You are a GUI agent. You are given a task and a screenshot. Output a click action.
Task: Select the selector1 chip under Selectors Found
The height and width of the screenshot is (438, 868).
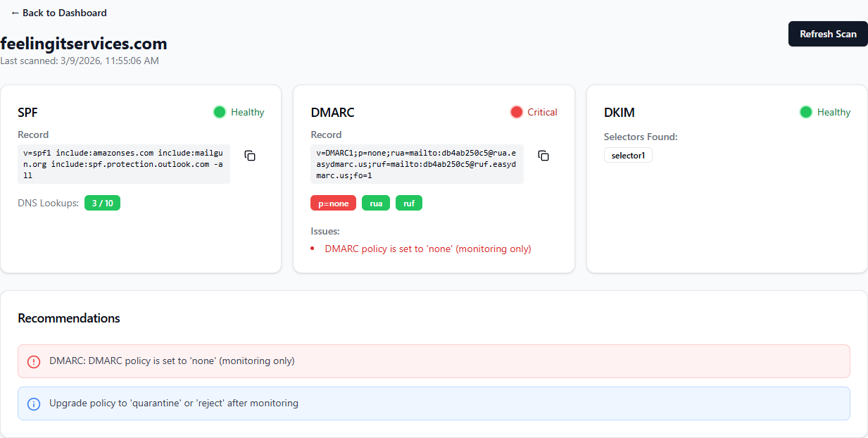click(x=628, y=155)
